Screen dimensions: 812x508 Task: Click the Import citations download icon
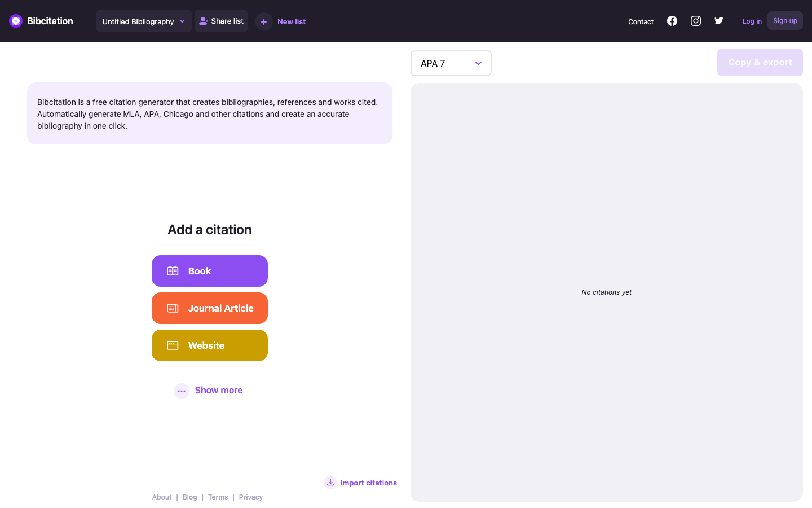coord(330,483)
